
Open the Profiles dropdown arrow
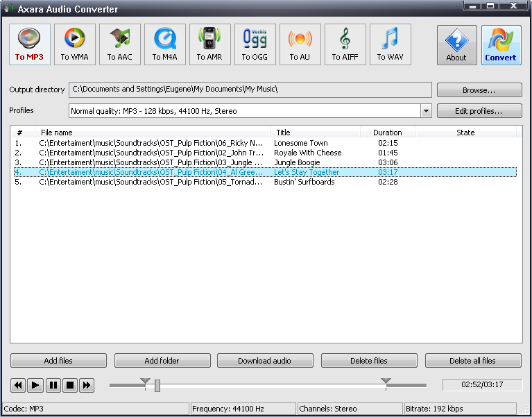point(426,111)
